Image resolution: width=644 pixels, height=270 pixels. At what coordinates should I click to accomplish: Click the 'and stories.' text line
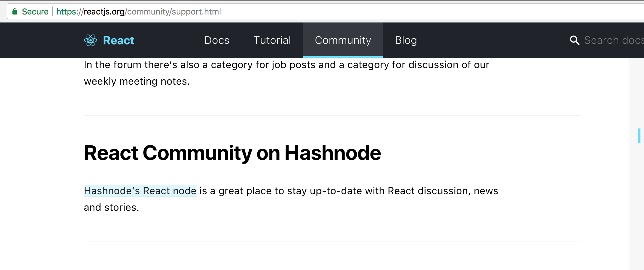coord(112,208)
